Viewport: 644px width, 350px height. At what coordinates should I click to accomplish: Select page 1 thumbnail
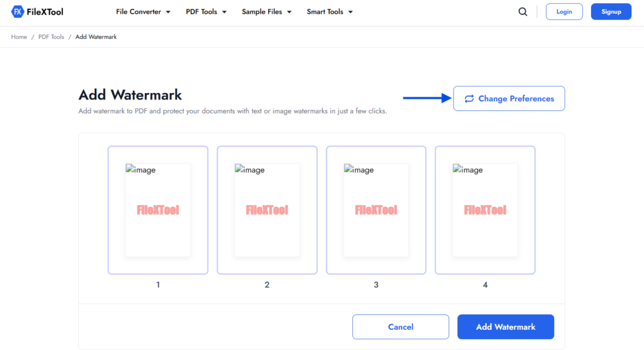coord(158,210)
